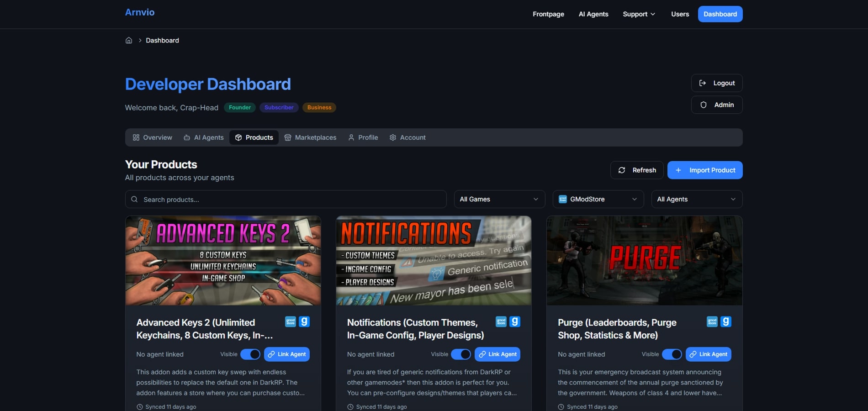Toggle visibility for Purge product
868x411 pixels.
click(x=672, y=354)
